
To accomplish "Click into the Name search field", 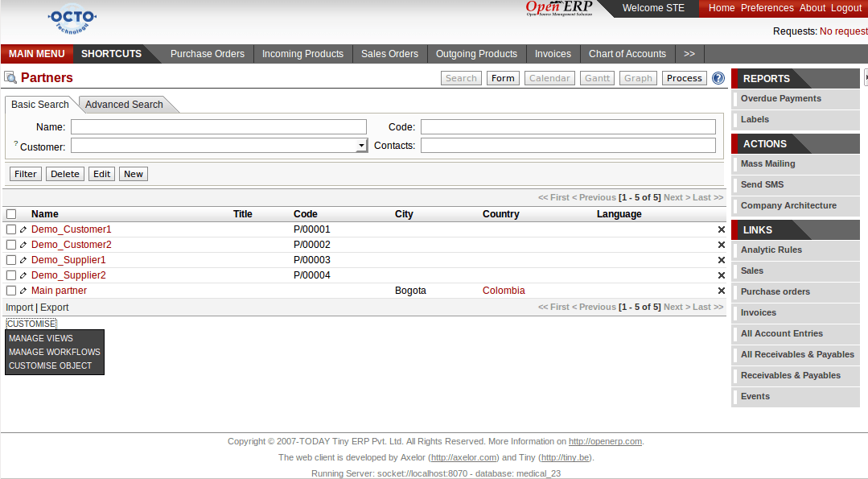I will click(x=218, y=127).
